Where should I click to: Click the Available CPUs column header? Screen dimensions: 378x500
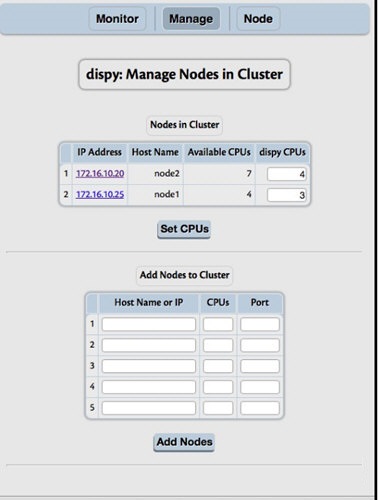click(219, 152)
